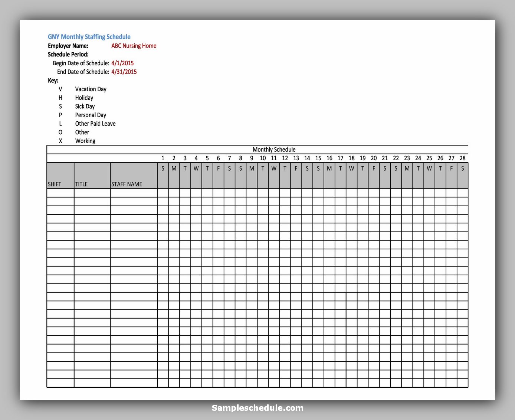The width and height of the screenshot is (515, 420).
Task: Click the Employer Name label
Action: coord(68,46)
